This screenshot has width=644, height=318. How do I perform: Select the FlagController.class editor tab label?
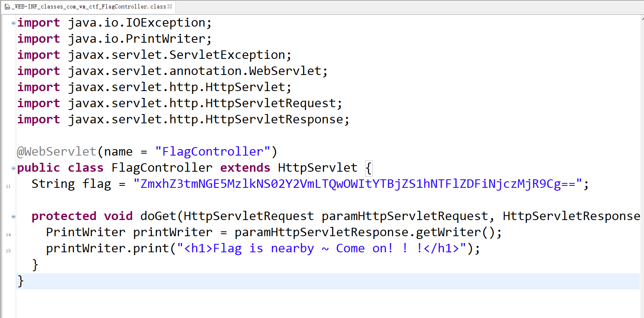click(89, 6)
